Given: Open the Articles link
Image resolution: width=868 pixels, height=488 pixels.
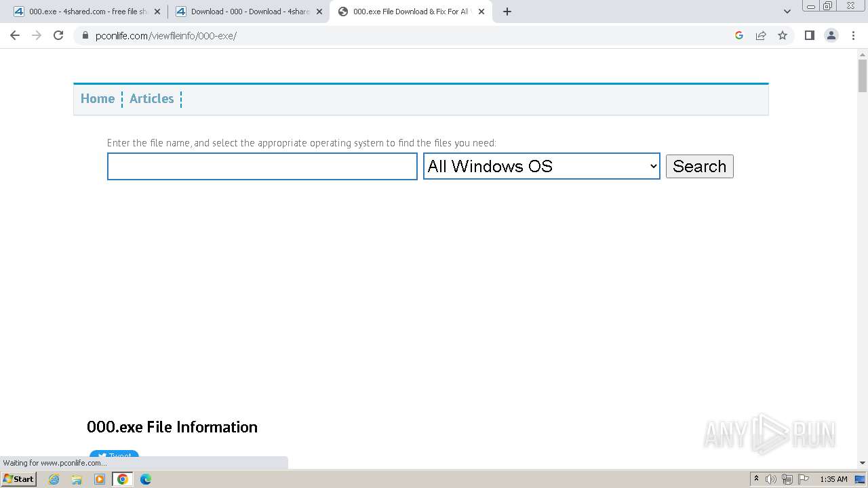Looking at the screenshot, I should tap(152, 99).
